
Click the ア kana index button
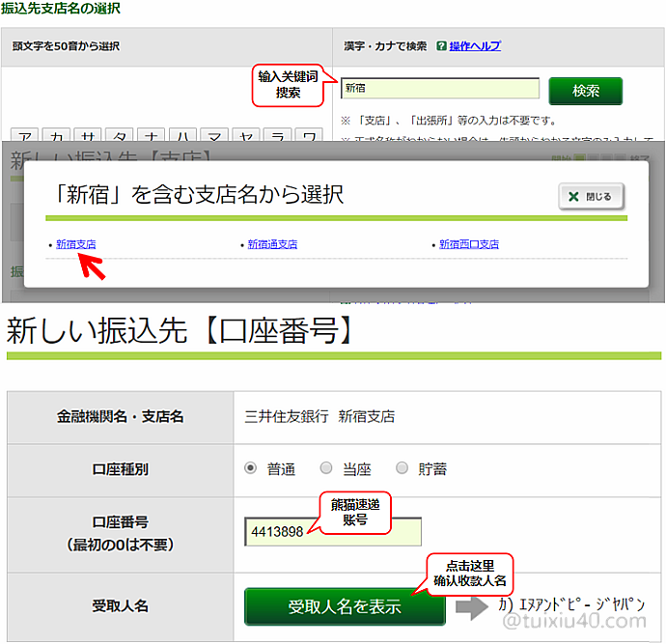pos(25,134)
